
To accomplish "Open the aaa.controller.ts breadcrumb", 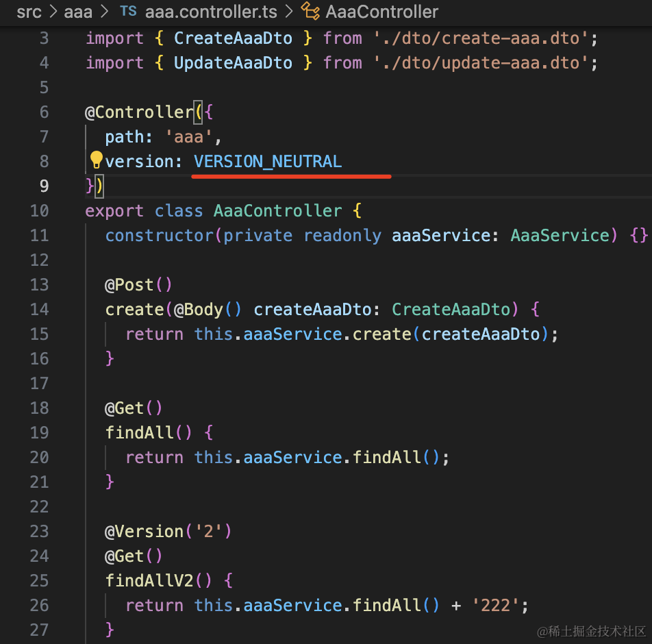I will [211, 12].
